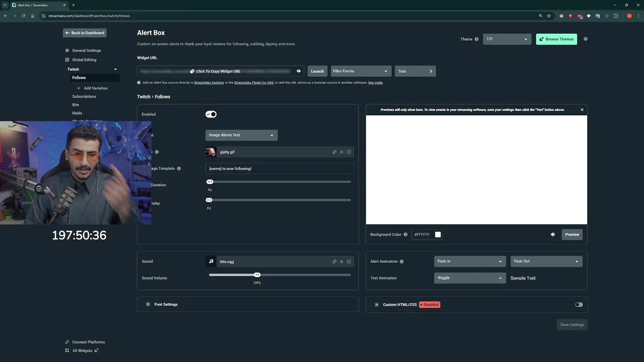Bookmark this page with star icon
Screen dimensions: 644x362
coord(549,16)
